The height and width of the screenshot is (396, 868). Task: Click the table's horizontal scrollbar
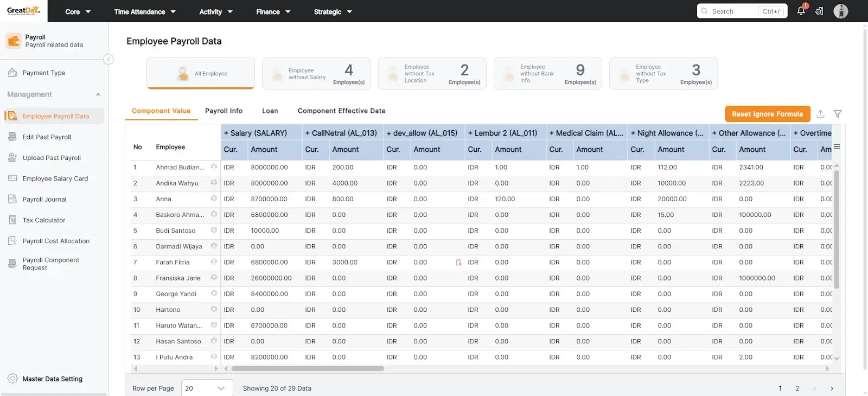click(308, 368)
